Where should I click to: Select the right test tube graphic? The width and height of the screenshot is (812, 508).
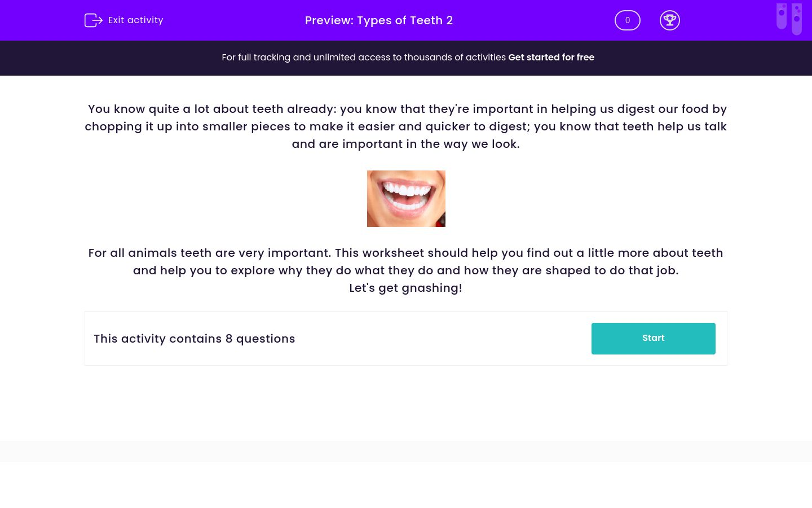click(x=797, y=19)
